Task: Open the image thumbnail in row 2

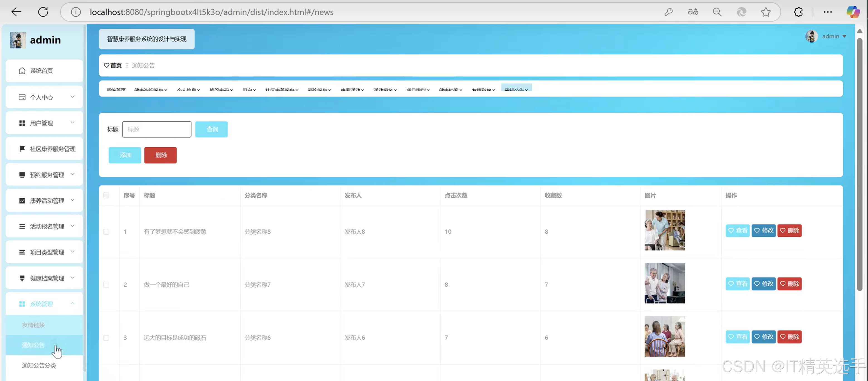Action: 665,283
